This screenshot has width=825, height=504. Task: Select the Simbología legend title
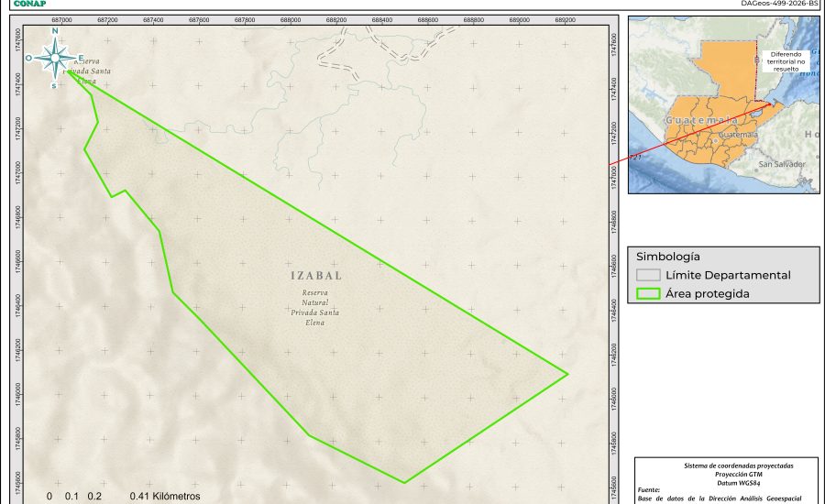[667, 257]
